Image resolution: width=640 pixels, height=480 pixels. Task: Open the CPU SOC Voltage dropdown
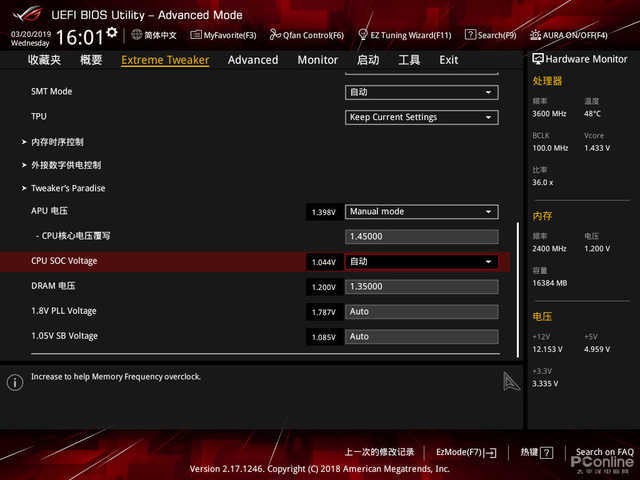point(422,262)
